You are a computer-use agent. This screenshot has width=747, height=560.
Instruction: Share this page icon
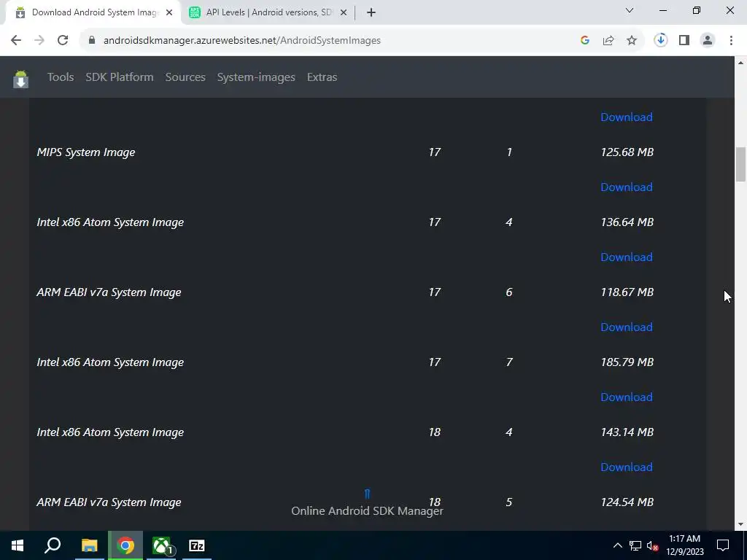click(x=608, y=41)
